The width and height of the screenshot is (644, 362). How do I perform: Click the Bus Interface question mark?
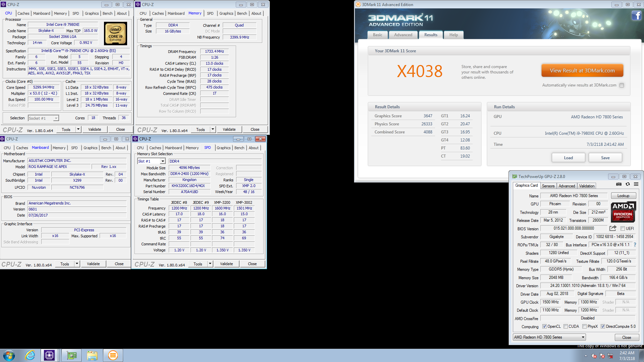coord(635,245)
